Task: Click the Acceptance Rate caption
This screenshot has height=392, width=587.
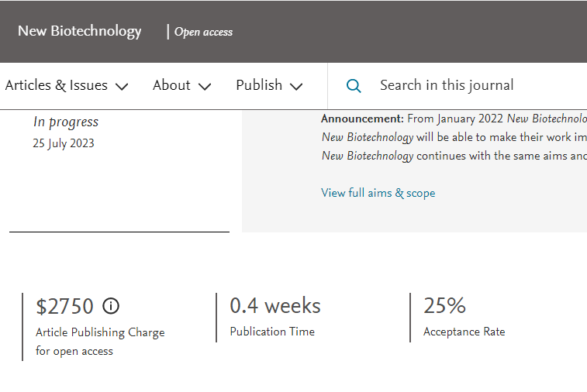Action: point(464,332)
